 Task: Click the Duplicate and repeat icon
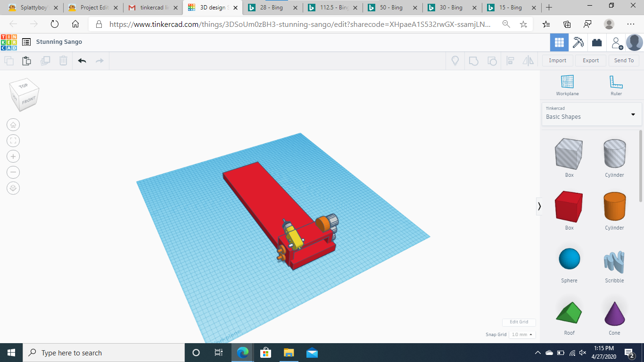pyautogui.click(x=45, y=61)
